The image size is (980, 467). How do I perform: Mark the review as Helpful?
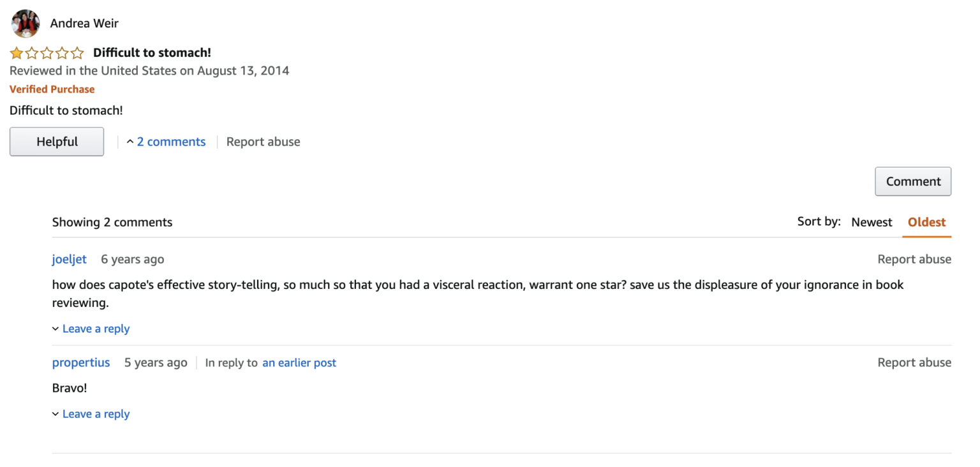(56, 141)
